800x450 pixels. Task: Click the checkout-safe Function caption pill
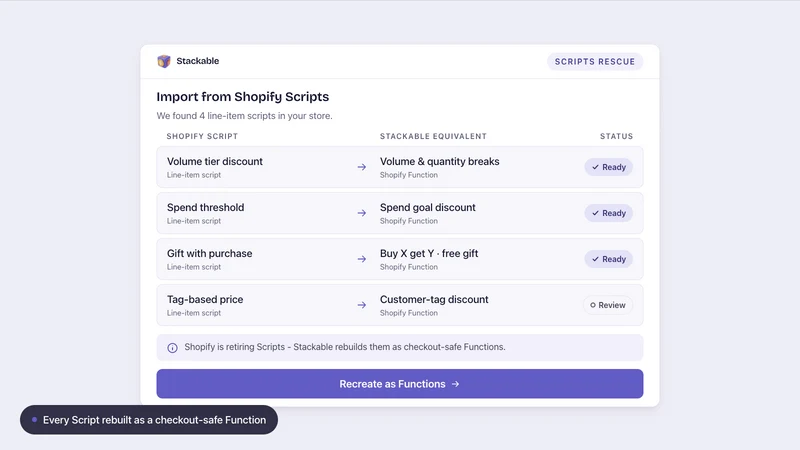pyautogui.click(x=149, y=420)
